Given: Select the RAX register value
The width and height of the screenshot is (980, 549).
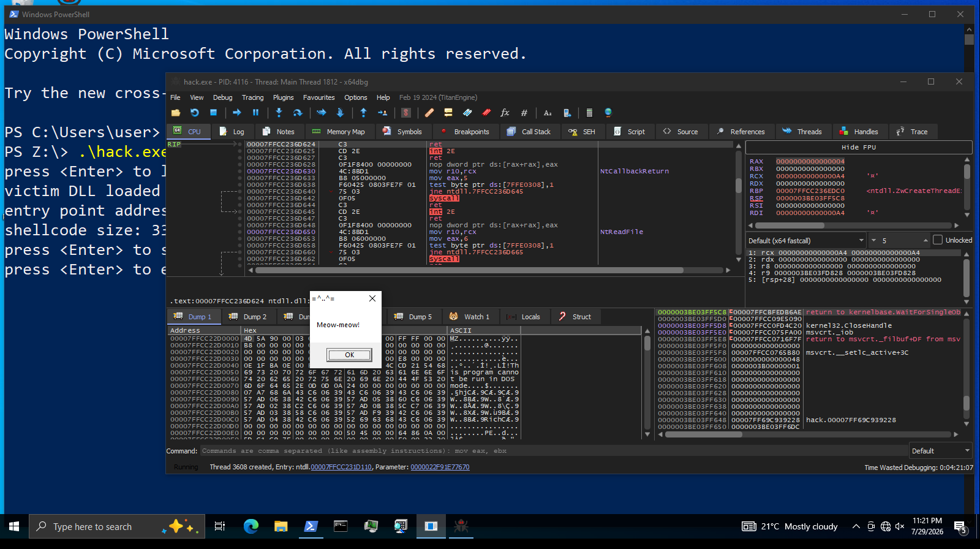Looking at the screenshot, I should [810, 162].
